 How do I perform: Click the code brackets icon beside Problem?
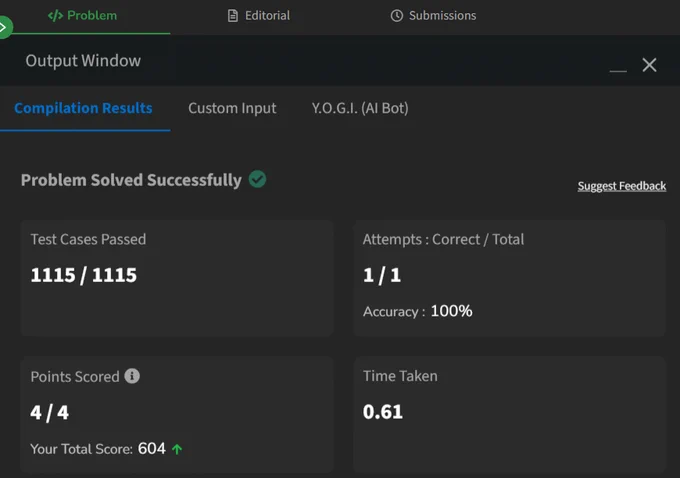tap(56, 16)
